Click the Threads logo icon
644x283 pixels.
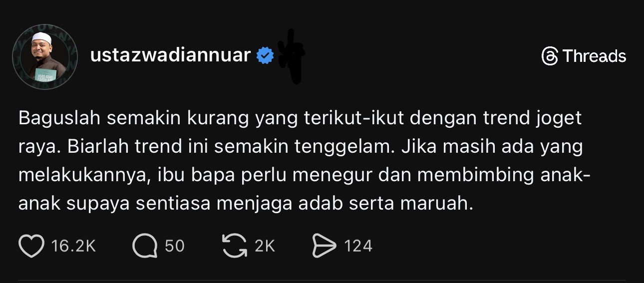click(550, 56)
